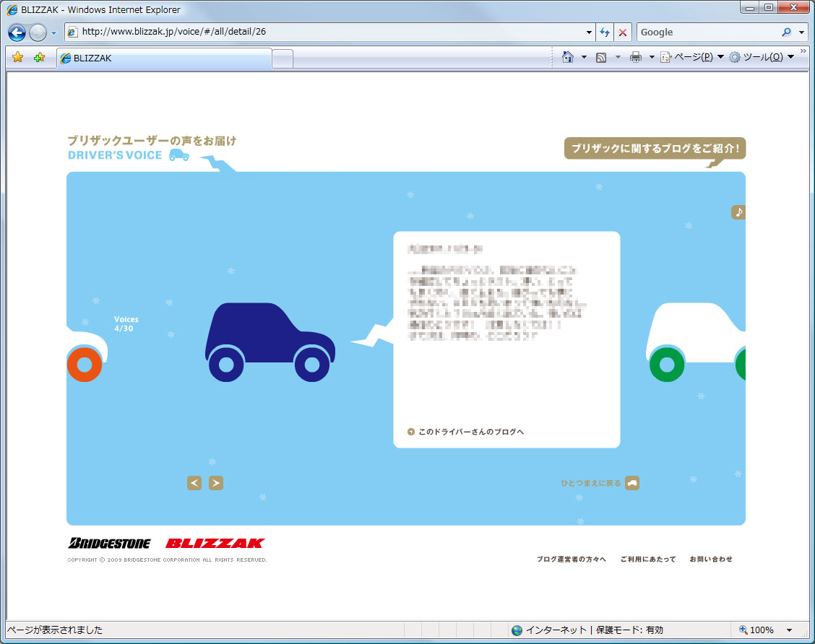Open the search provider dropdown arrow
The image size is (815, 644).
click(801, 32)
